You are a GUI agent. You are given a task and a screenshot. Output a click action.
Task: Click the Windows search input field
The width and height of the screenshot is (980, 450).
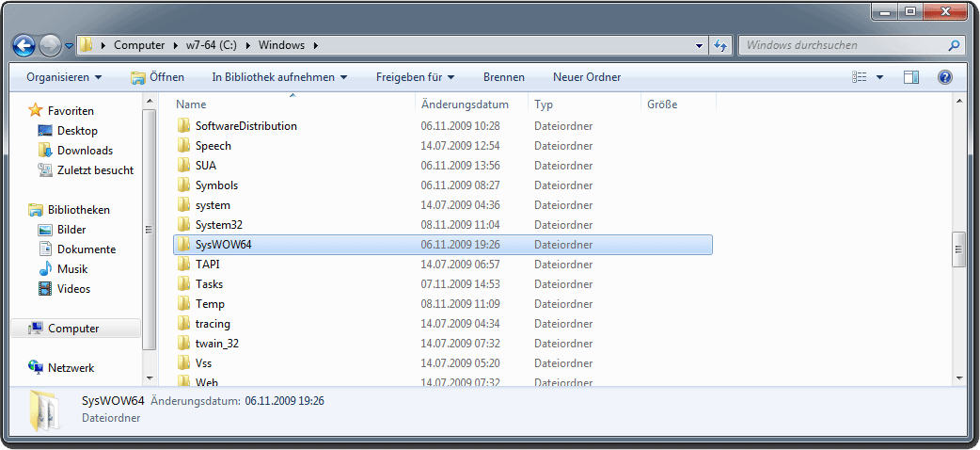tap(842, 45)
